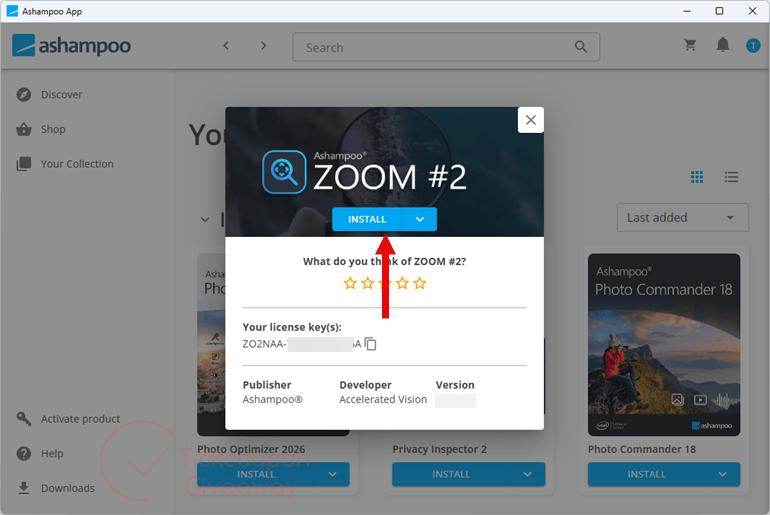This screenshot has width=770, height=515.
Task: Install Photo Optimizer 2026
Action: click(256, 474)
